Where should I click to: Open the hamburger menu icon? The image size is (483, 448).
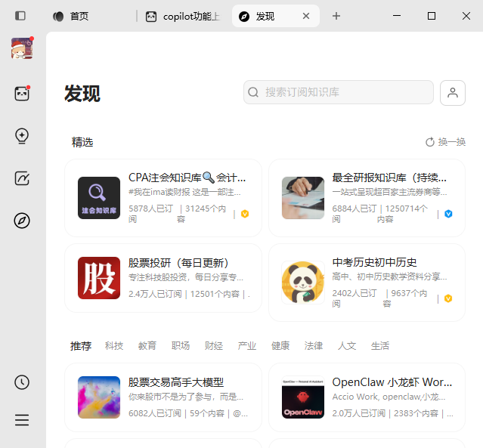pyautogui.click(x=22, y=420)
